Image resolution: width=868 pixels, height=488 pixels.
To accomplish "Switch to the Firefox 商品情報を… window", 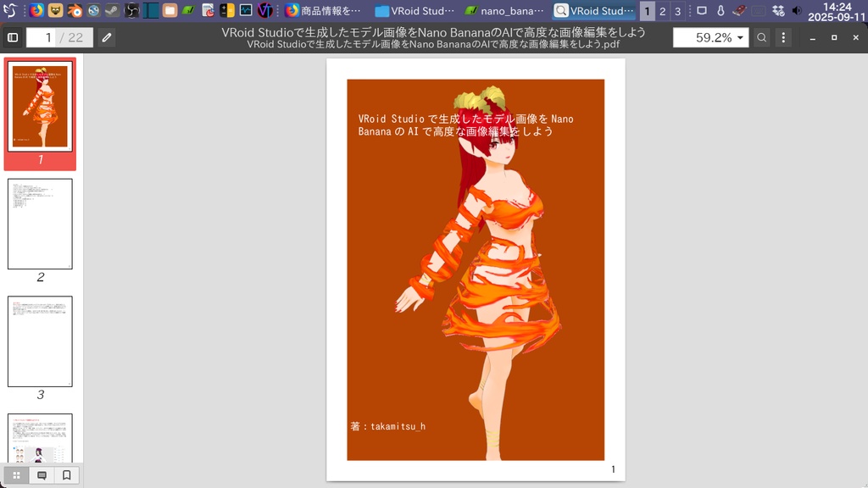I will (323, 10).
